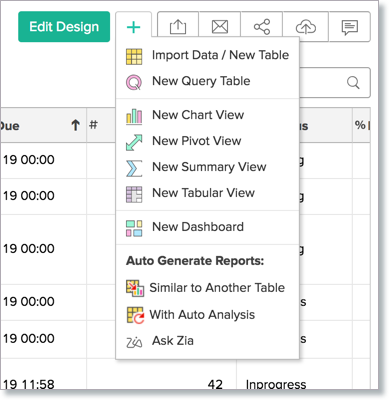Viewport: 389px width, 400px height.
Task: Click the green Pivot arrow icon
Action: pos(134,142)
